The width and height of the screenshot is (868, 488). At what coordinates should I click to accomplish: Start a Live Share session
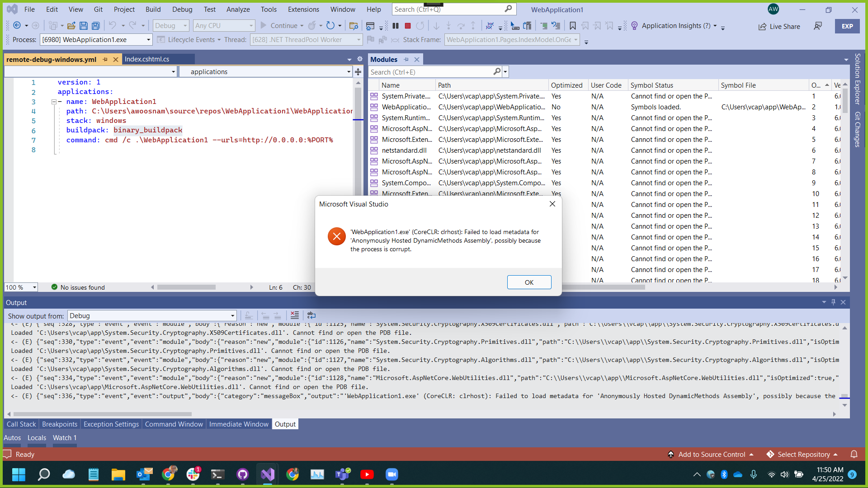tap(779, 26)
